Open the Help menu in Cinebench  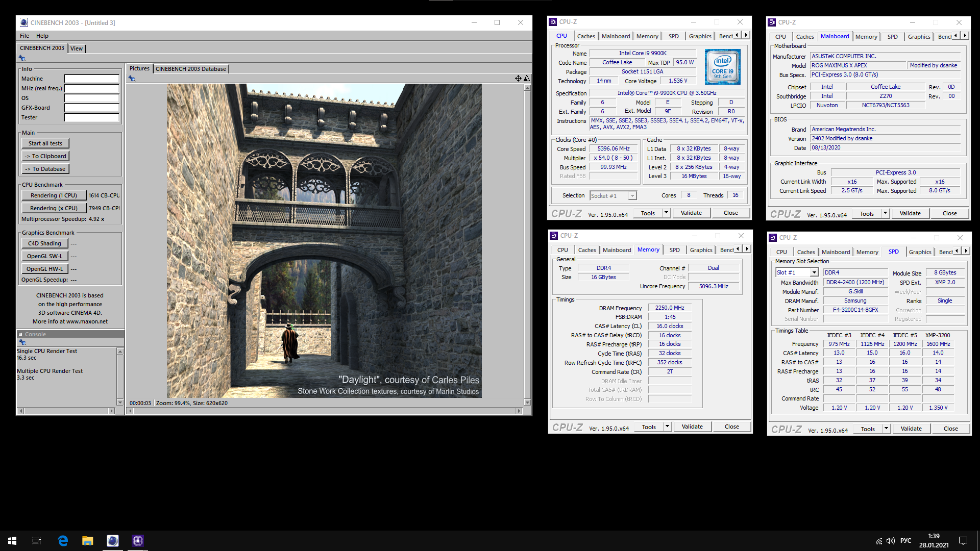point(42,36)
